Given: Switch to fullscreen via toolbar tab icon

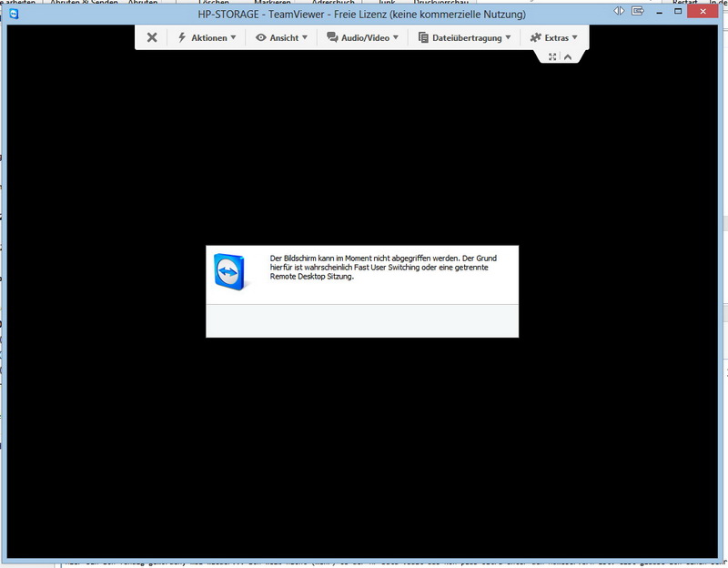Looking at the screenshot, I should click(x=552, y=56).
